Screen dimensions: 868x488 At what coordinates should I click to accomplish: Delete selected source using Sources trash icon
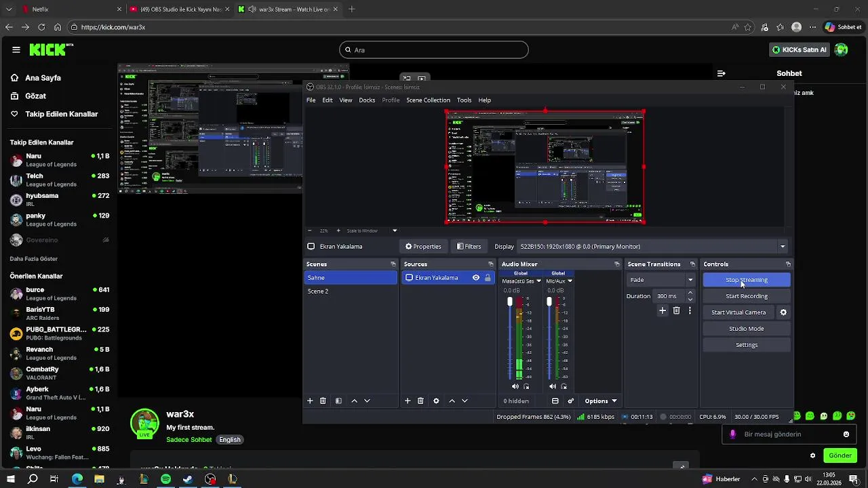(x=420, y=401)
